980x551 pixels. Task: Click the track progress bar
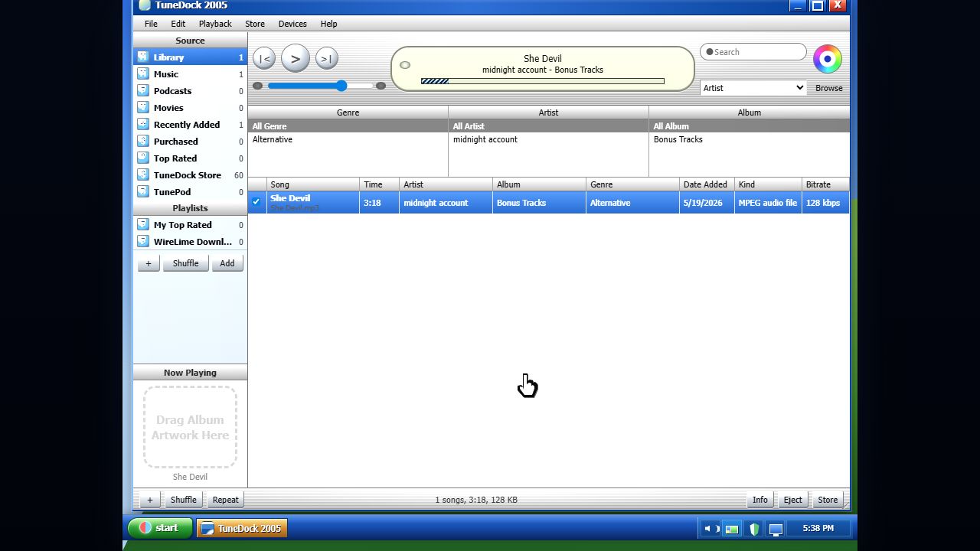click(542, 81)
